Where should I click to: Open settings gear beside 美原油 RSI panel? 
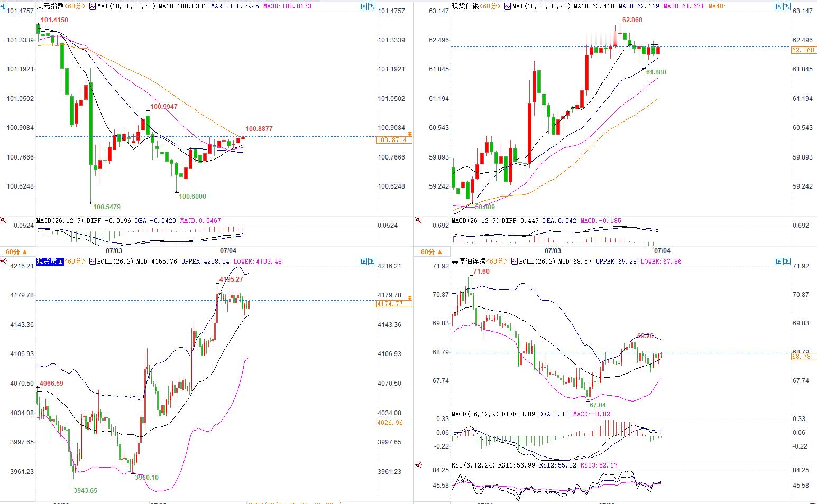(418, 465)
